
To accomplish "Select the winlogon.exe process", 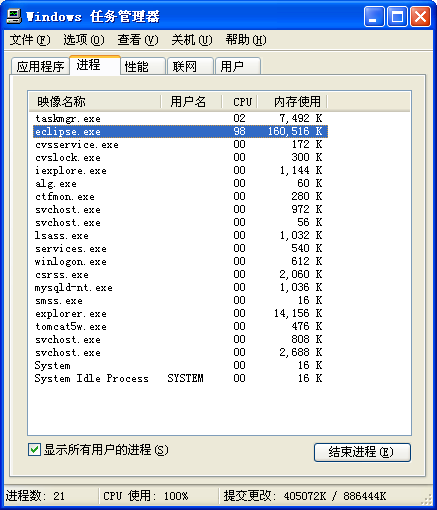I will tap(180, 261).
